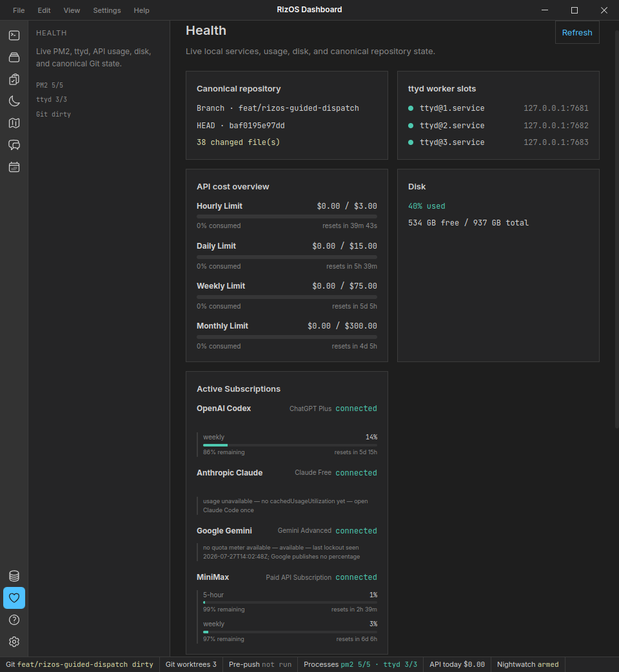Click MiniMax 5-hour usage bar

click(290, 602)
